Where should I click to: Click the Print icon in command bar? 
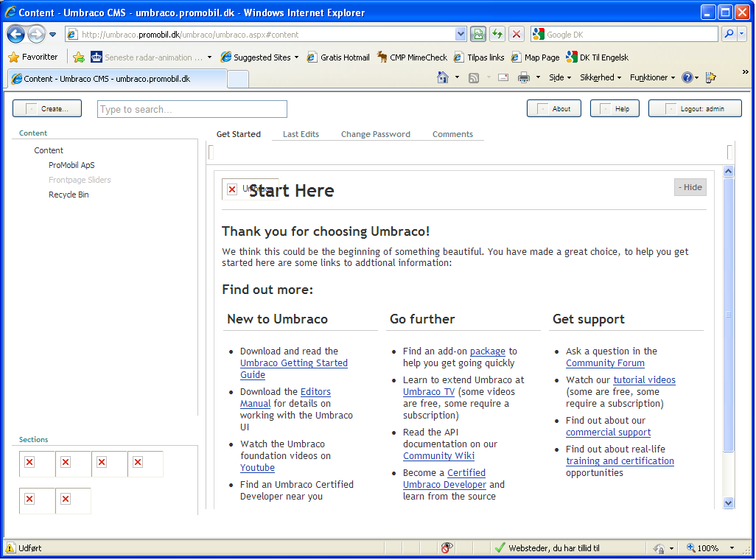(524, 77)
